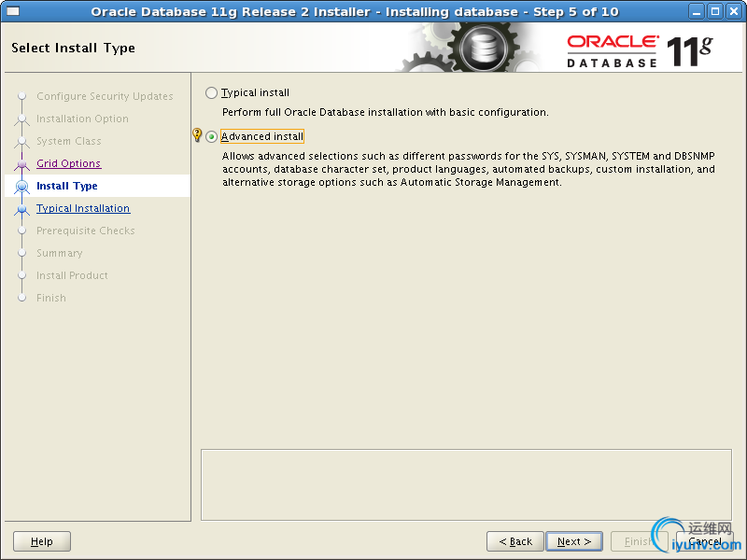Click the Grid Options step node icon
Image resolution: width=747 pixels, height=560 pixels.
pyautogui.click(x=21, y=164)
